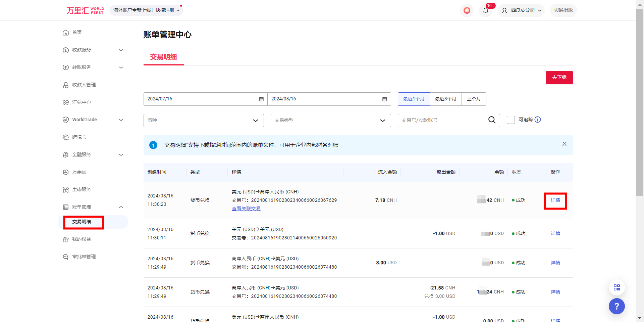Screen dimensions: 644x322
Task: Switch to the 上个月 date range
Action: click(474, 99)
